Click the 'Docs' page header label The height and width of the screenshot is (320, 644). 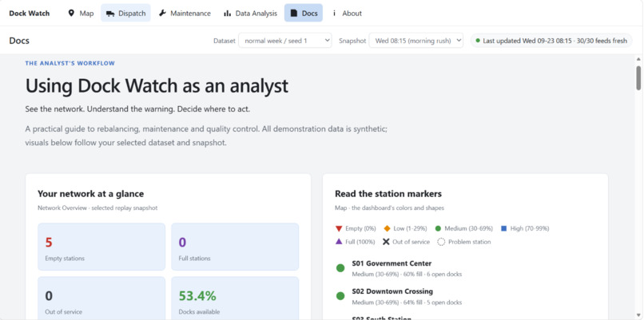[19, 41]
